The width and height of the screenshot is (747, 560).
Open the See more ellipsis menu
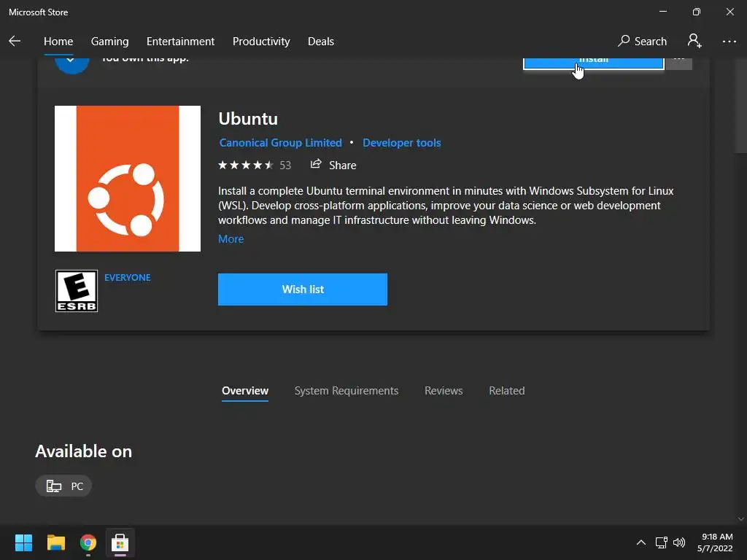pyautogui.click(x=729, y=42)
